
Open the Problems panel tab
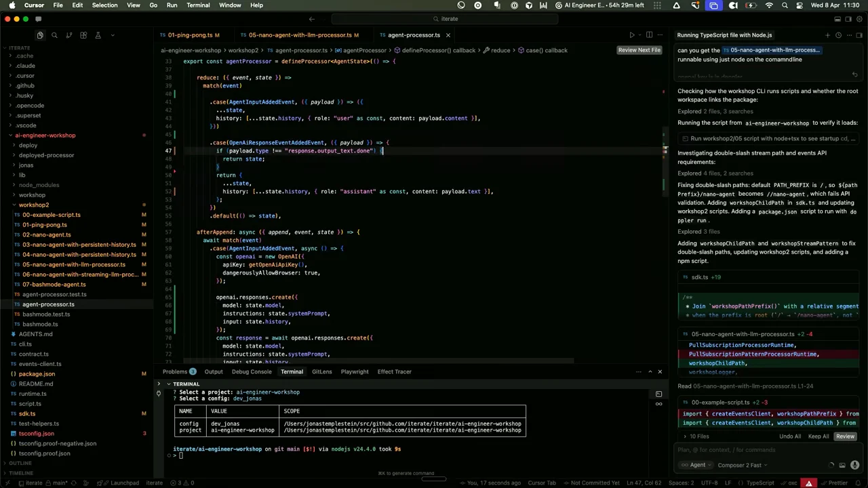click(x=179, y=371)
